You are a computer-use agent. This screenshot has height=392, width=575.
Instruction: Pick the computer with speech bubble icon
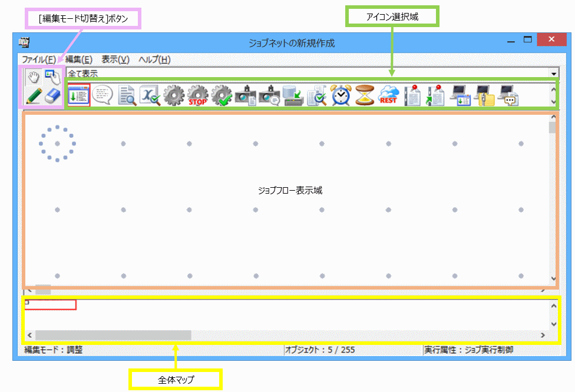[x=508, y=95]
